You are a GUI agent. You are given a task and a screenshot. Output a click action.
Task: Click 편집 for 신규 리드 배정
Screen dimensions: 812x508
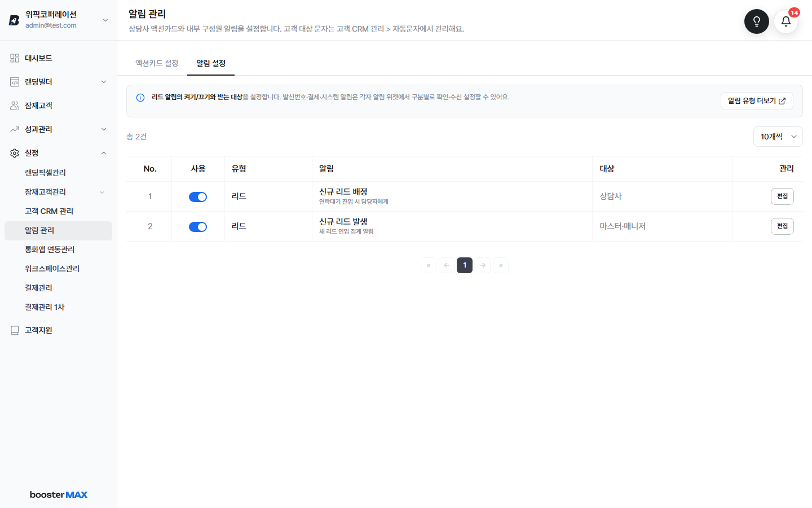tap(782, 196)
